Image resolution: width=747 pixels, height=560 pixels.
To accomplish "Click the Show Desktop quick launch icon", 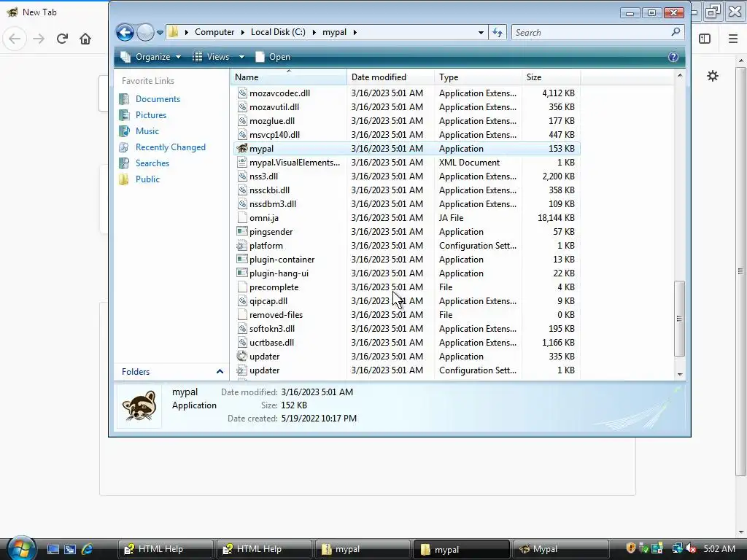I will coord(53,549).
